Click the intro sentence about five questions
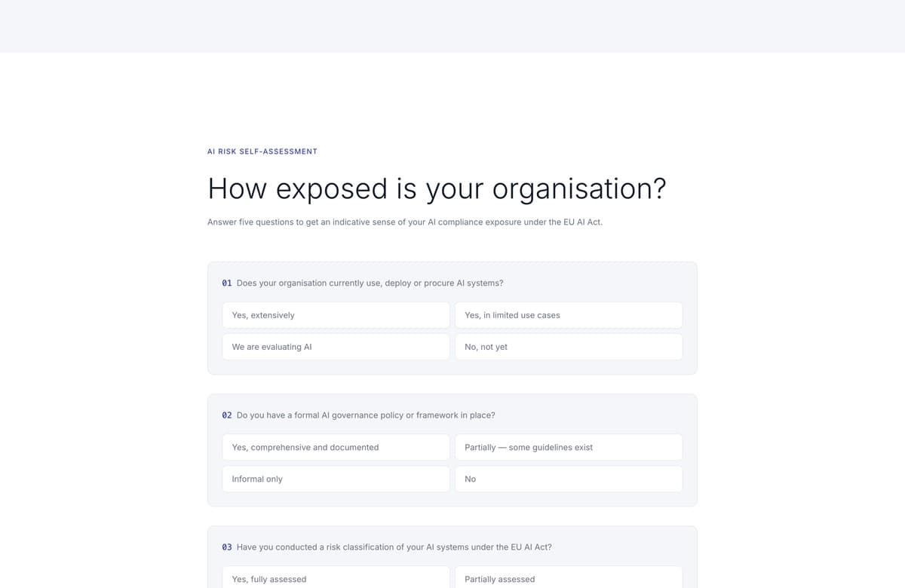Screen dimensions: 905x588 tap(405, 222)
